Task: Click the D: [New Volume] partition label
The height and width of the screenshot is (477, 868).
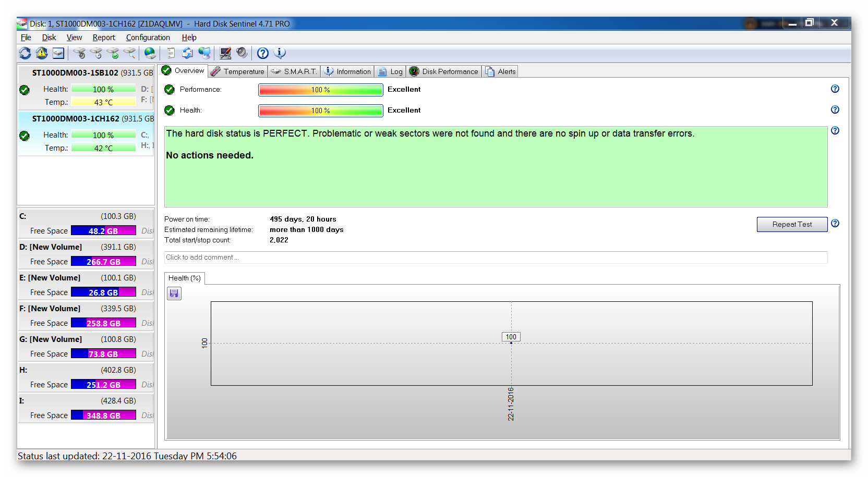Action: (x=51, y=247)
